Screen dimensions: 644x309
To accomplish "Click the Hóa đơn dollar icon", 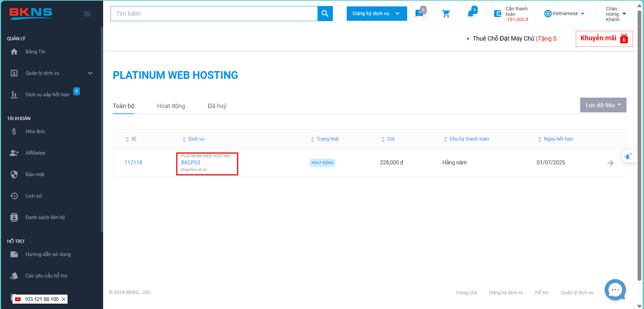I will click(x=14, y=132).
